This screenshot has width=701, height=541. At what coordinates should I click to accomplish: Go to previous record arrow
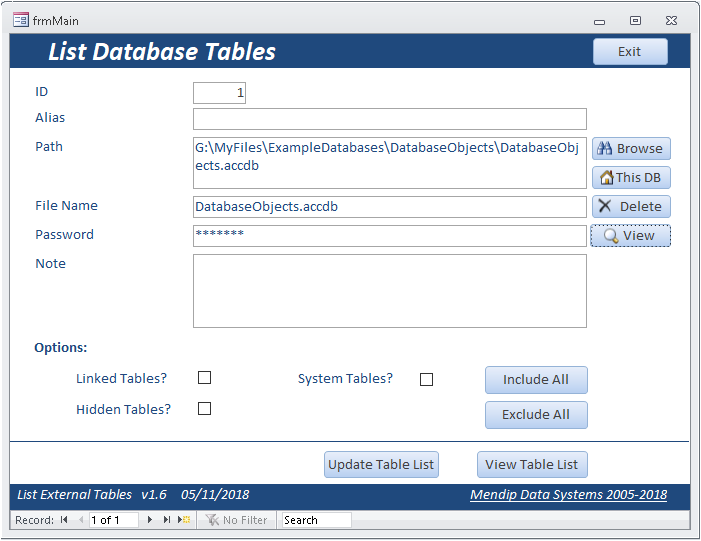80,520
